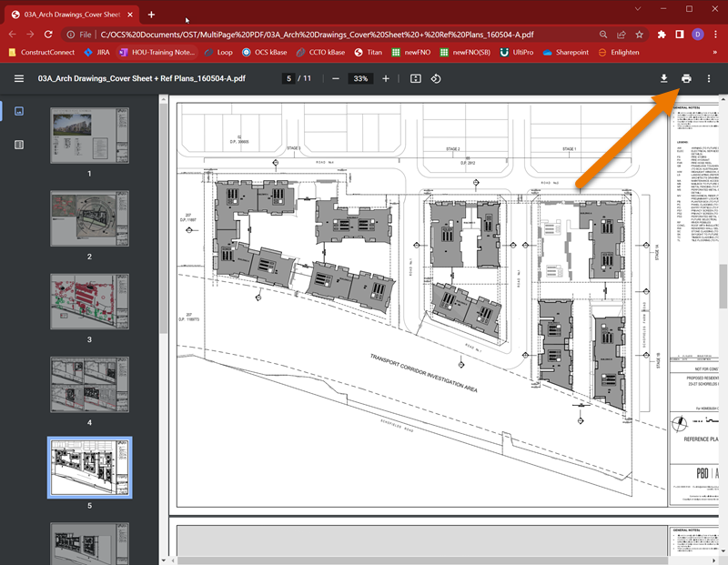Viewport: 728px width, 565px height.
Task: Go back in browser history
Action: coord(13,35)
